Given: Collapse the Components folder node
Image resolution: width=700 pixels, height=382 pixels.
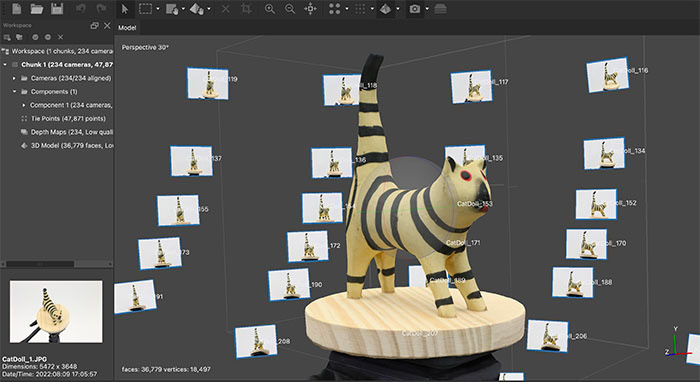Looking at the screenshot, I should point(14,91).
